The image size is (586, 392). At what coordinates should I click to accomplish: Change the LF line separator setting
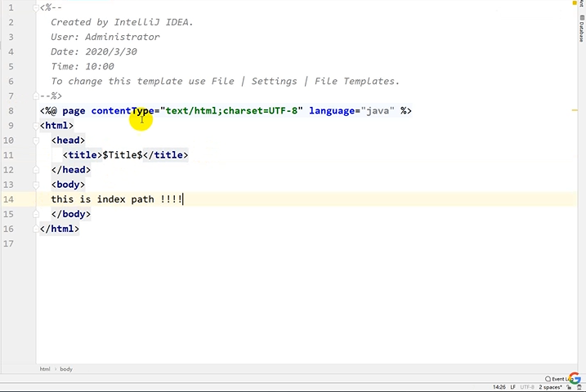coord(513,387)
